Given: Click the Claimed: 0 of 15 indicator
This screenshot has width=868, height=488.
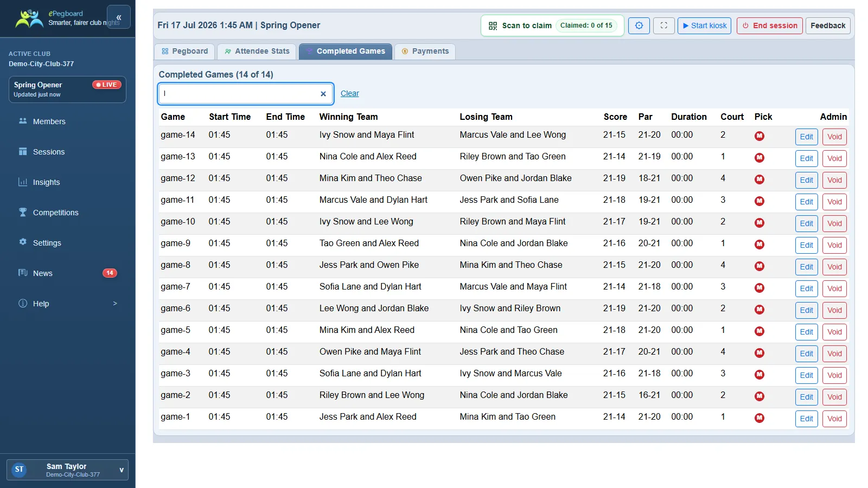Looking at the screenshot, I should click(586, 25).
